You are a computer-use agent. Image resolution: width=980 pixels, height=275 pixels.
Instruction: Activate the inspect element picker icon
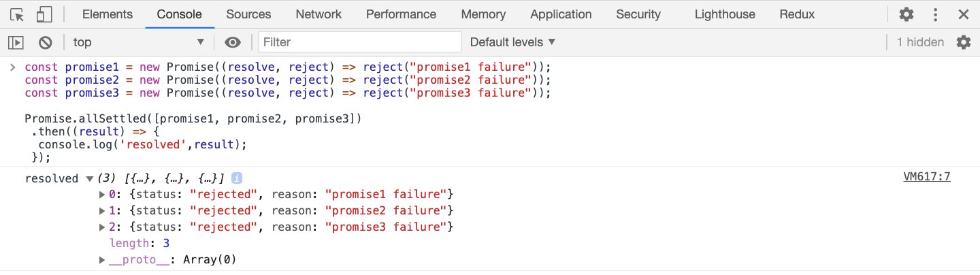pos(17,14)
